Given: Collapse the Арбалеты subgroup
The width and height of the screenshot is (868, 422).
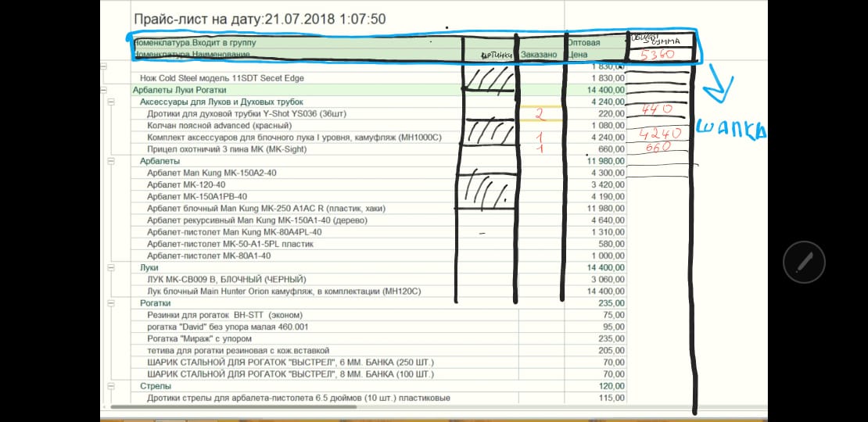Looking at the screenshot, I should pos(112,161).
